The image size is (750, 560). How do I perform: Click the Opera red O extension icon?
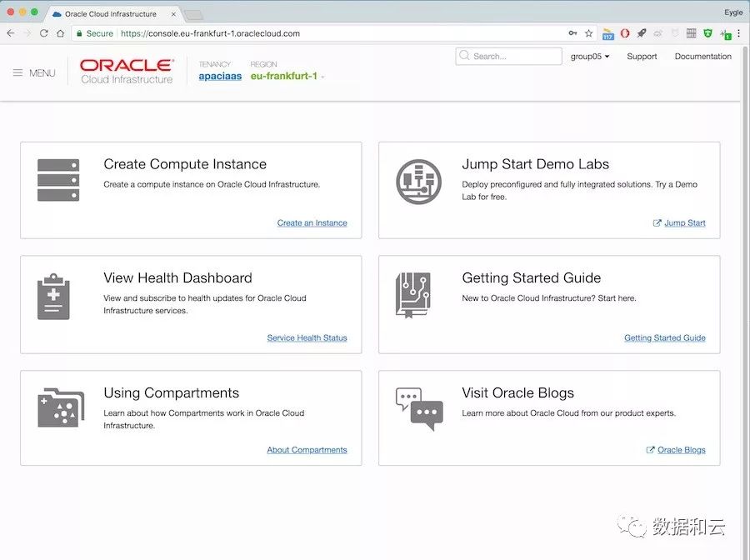click(x=625, y=33)
